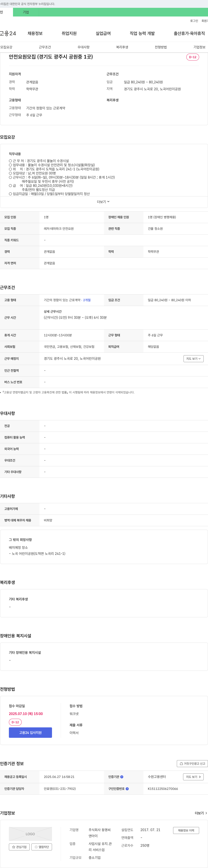
Task: Click the 수원고용센터 text
Action: pyautogui.click(x=157, y=777)
